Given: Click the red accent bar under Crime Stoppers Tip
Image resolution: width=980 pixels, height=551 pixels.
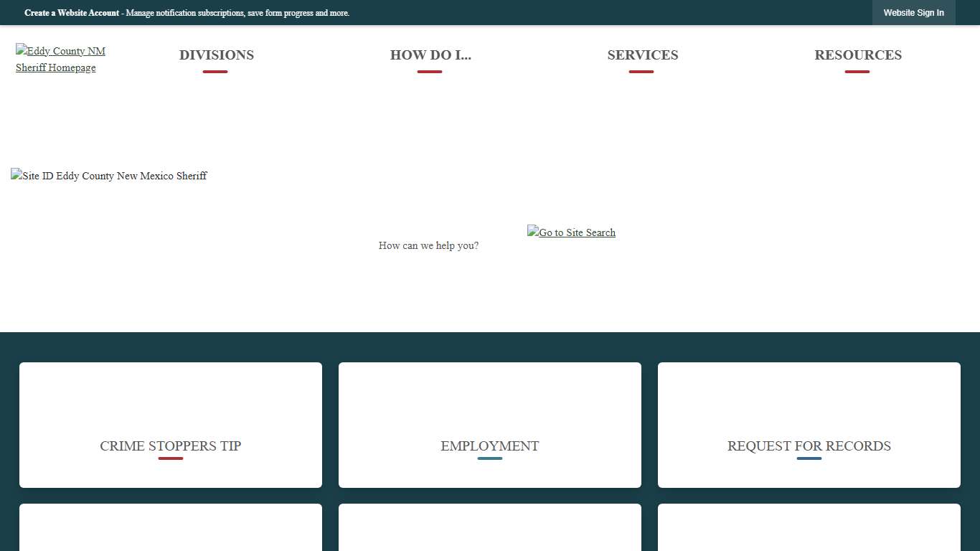Looking at the screenshot, I should (x=171, y=458).
